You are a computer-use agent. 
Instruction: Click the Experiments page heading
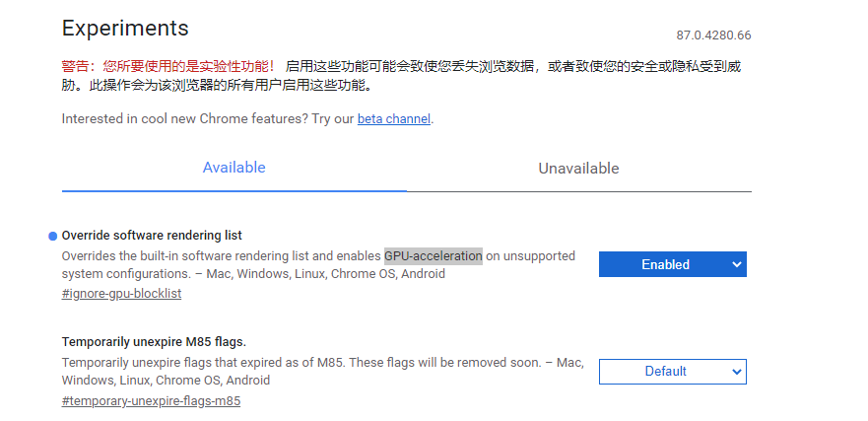125,28
